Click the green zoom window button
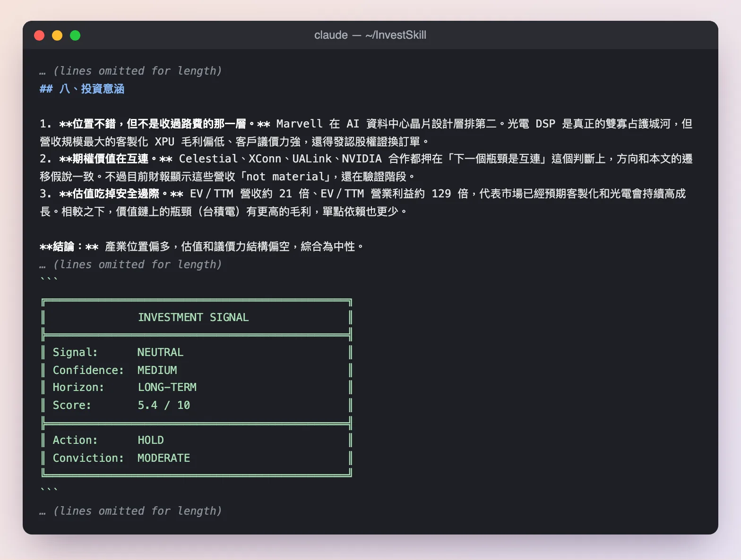The image size is (741, 560). pos(75,35)
